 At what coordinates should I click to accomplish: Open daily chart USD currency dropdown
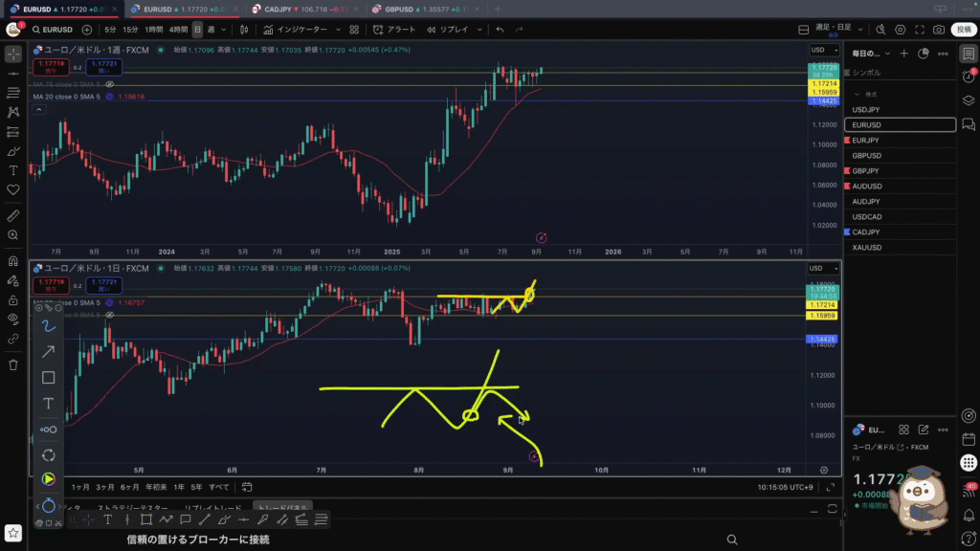pyautogui.click(x=824, y=269)
